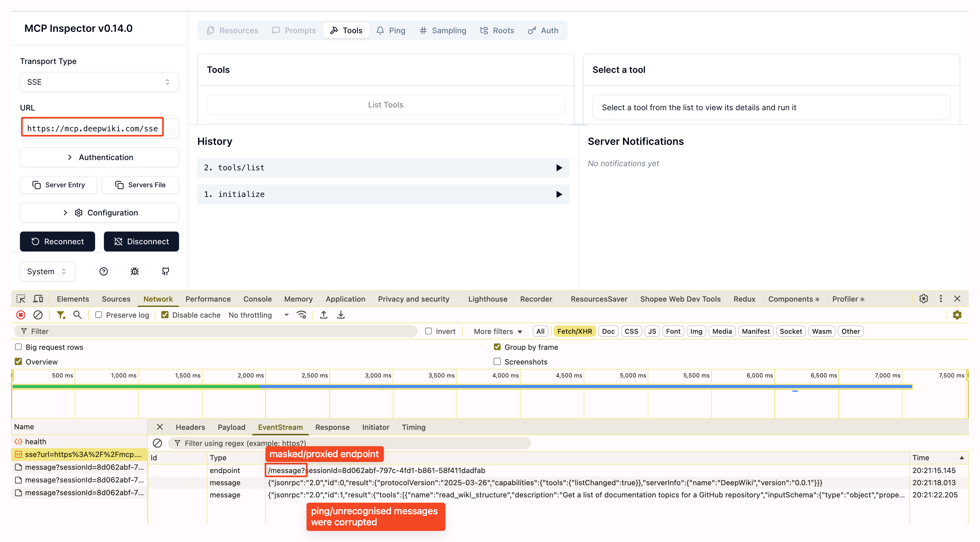Open the help question mark icon

103,271
